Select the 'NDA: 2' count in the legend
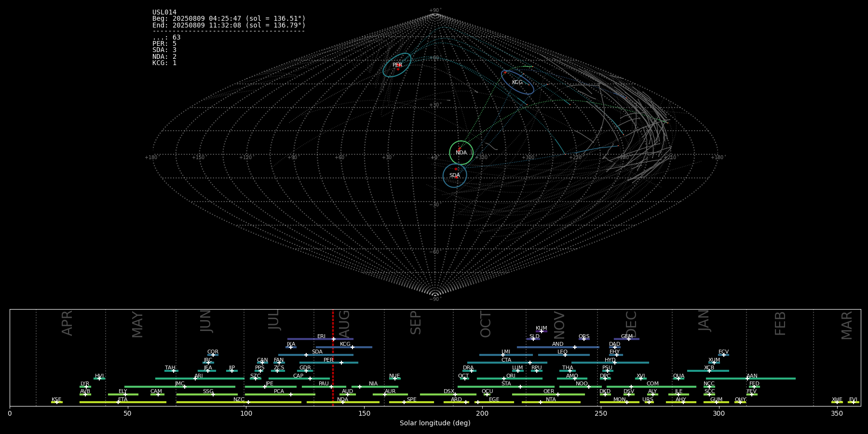Screen dimensions: 868x434 pyautogui.click(x=164, y=56)
